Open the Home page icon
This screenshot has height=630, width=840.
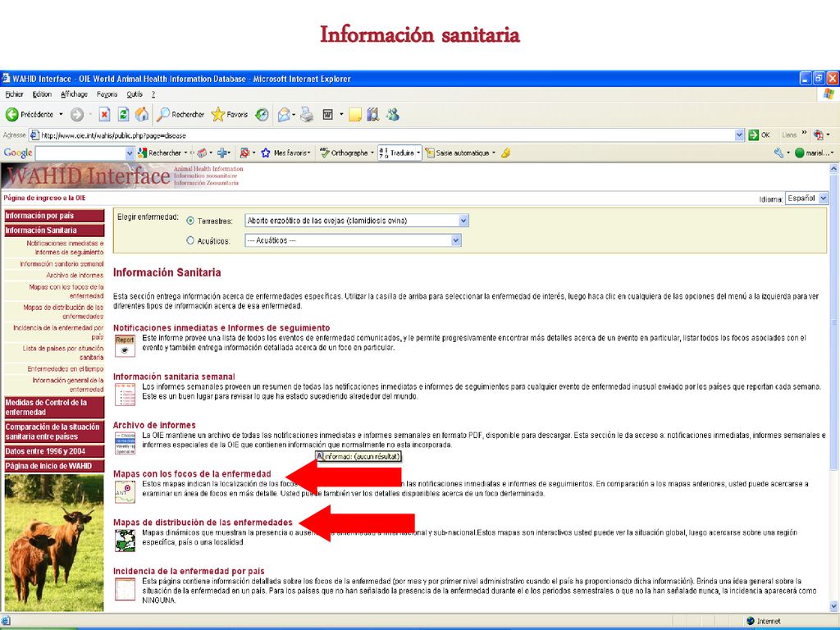point(142,114)
